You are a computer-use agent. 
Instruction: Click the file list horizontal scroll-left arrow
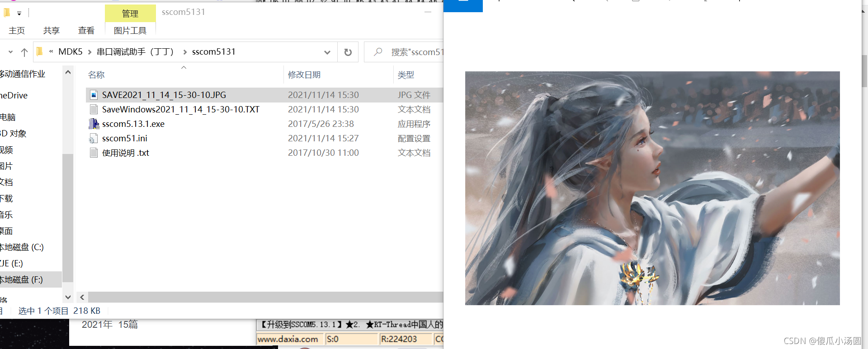coord(82,297)
